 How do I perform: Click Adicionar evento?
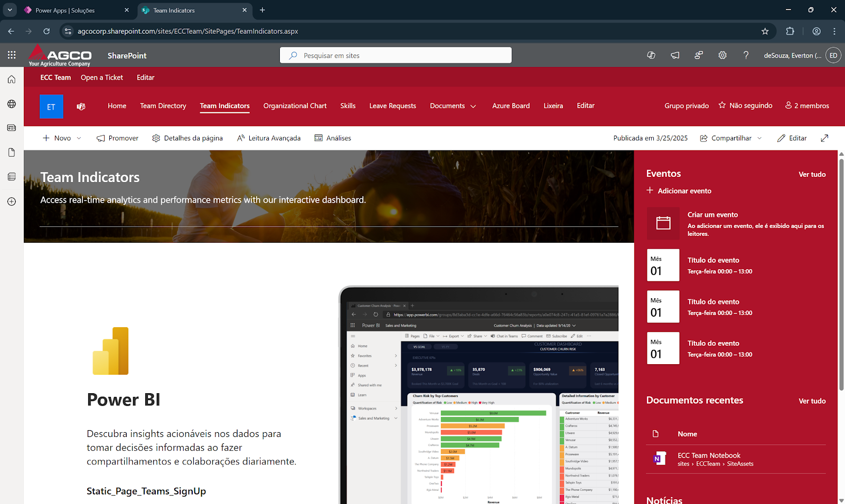click(679, 191)
